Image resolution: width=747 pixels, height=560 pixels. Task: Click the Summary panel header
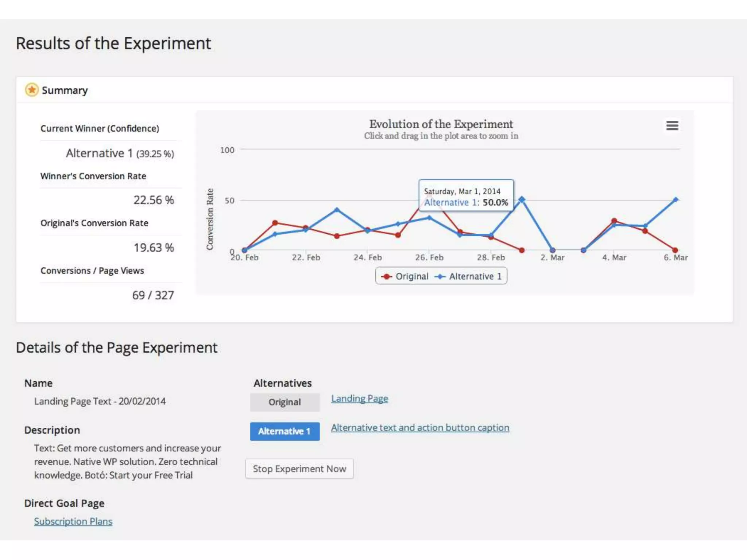(x=65, y=90)
